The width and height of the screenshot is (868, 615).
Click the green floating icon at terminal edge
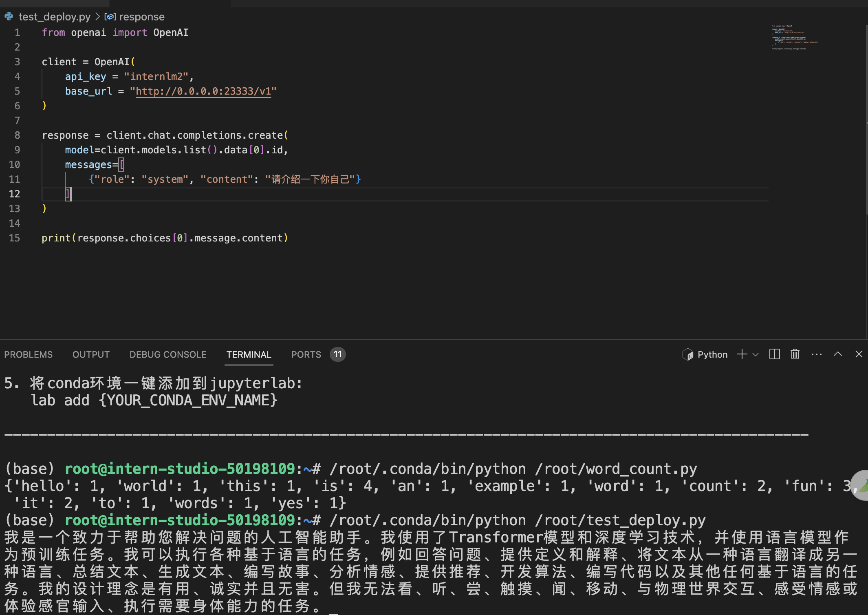[861, 485]
